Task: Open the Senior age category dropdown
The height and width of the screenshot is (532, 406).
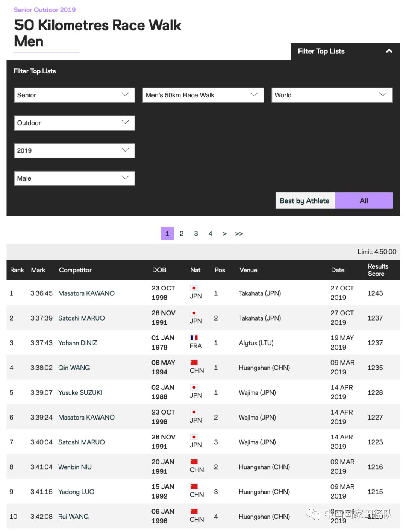Action: [74, 95]
